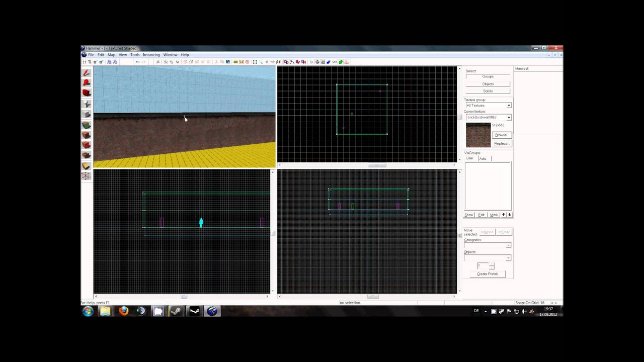
Task: Click the smaller grid size icon
Action: pos(95,62)
